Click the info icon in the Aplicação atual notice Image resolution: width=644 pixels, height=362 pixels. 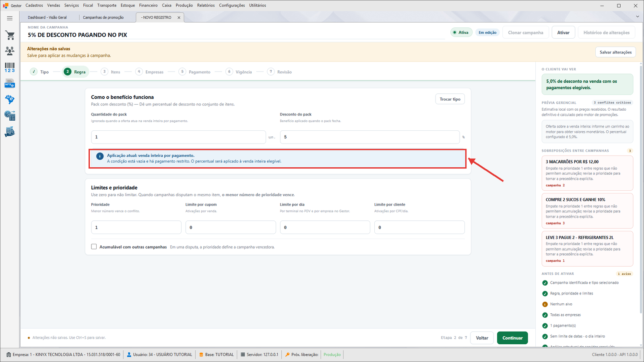pos(100,156)
